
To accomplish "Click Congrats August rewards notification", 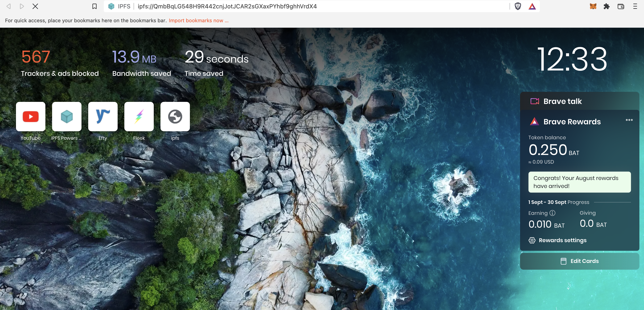I will tap(580, 182).
